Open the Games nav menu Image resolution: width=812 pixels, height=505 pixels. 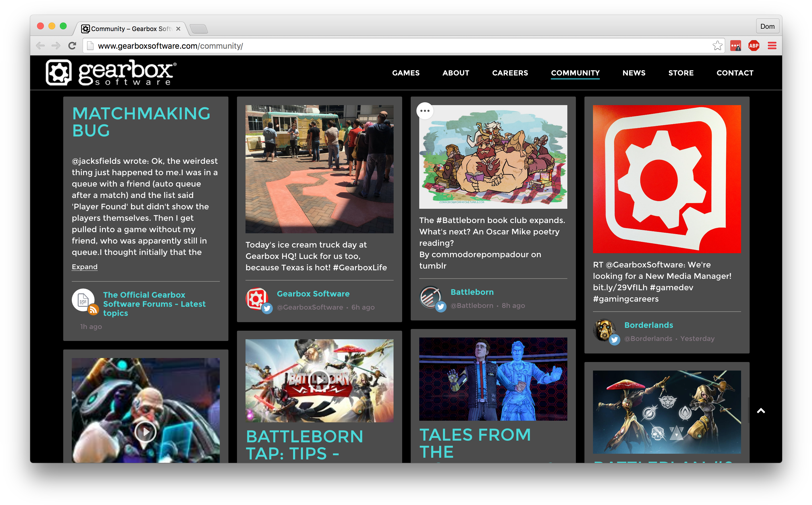(406, 73)
